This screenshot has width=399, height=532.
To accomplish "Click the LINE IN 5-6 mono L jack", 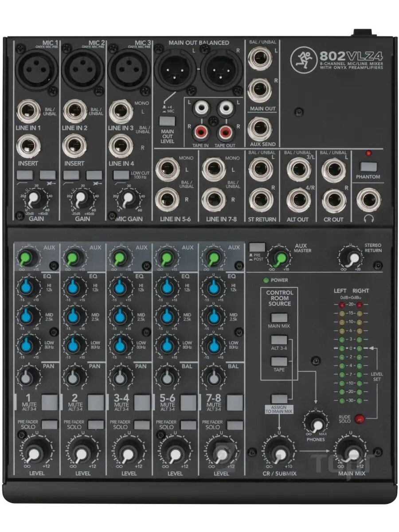I will tap(167, 169).
